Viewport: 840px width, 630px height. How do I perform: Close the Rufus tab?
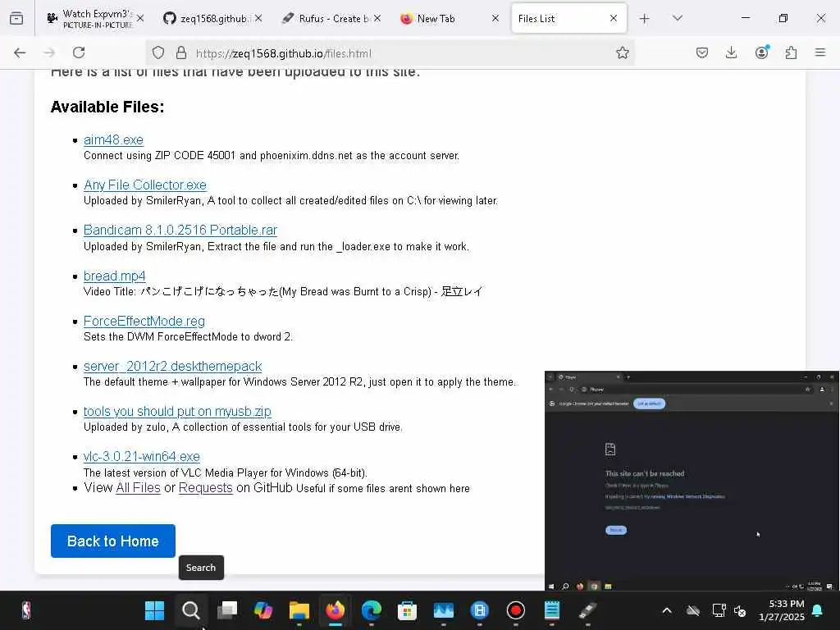point(377,19)
